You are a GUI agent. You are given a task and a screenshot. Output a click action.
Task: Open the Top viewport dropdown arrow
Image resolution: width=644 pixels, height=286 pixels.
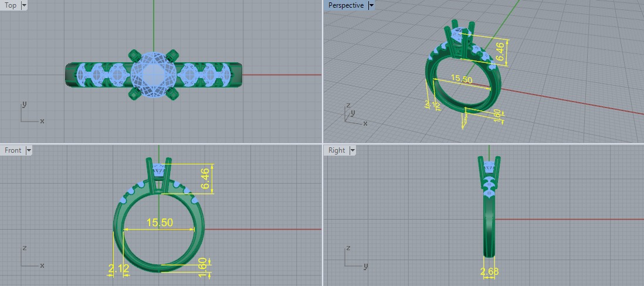pyautogui.click(x=24, y=5)
